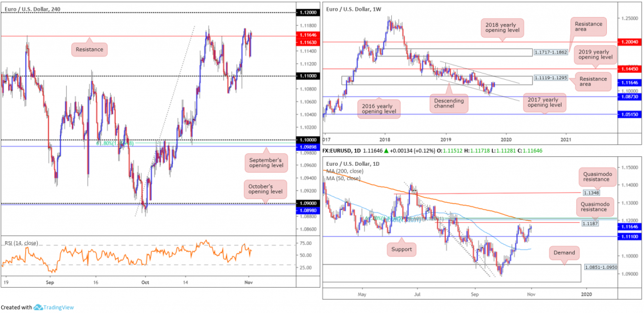Click the 'Sep' date label on the 240 chart axis
This screenshot has height=314, width=644.
[x=50, y=283]
